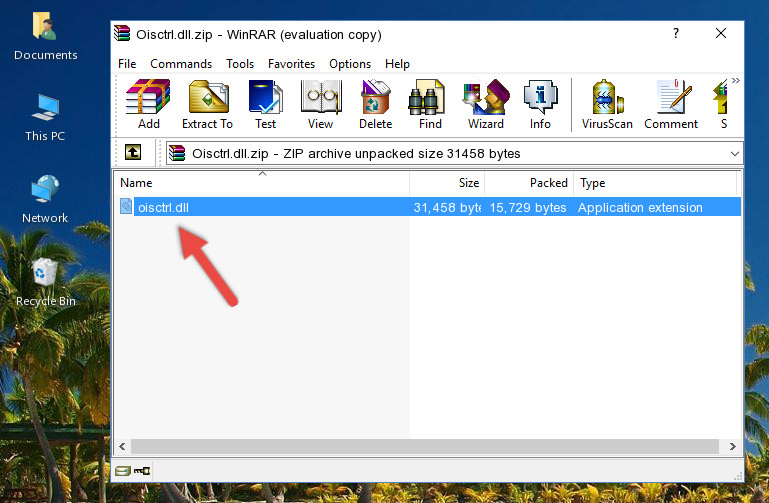Open the Help menu
Image resolution: width=769 pixels, height=503 pixels.
tap(397, 64)
